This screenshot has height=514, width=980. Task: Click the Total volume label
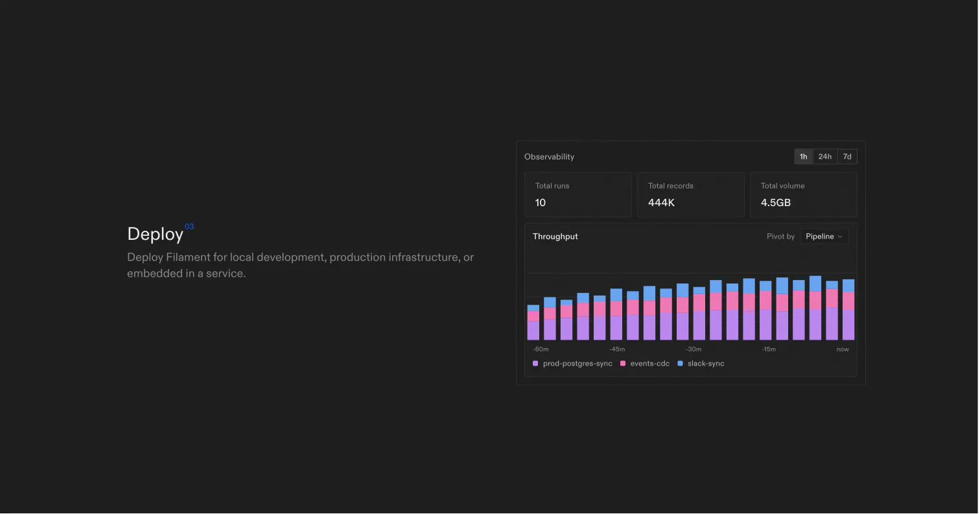(783, 186)
